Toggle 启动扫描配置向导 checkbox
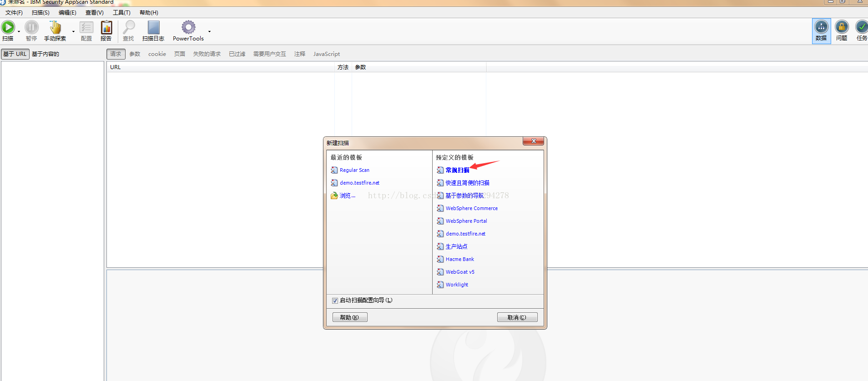 [x=335, y=301]
